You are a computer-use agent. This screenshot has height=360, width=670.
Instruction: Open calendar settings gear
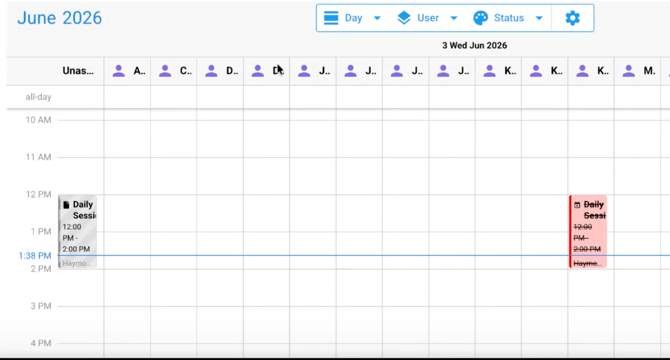coord(573,18)
